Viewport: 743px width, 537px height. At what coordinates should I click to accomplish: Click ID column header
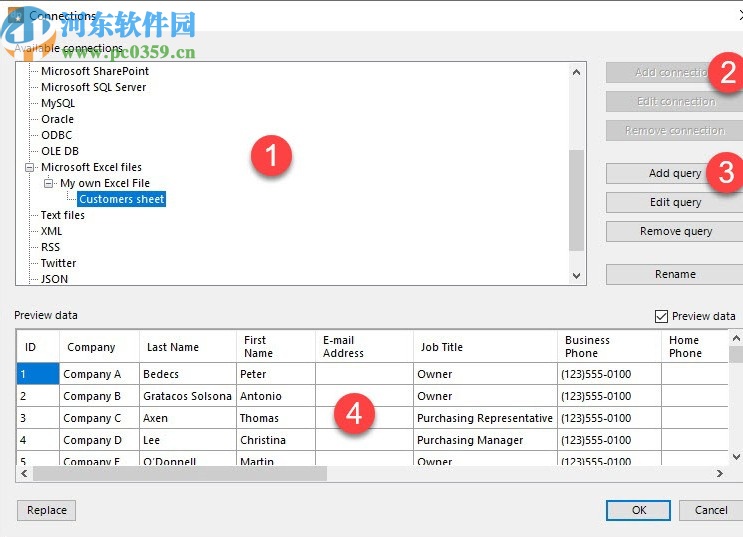tap(38, 347)
